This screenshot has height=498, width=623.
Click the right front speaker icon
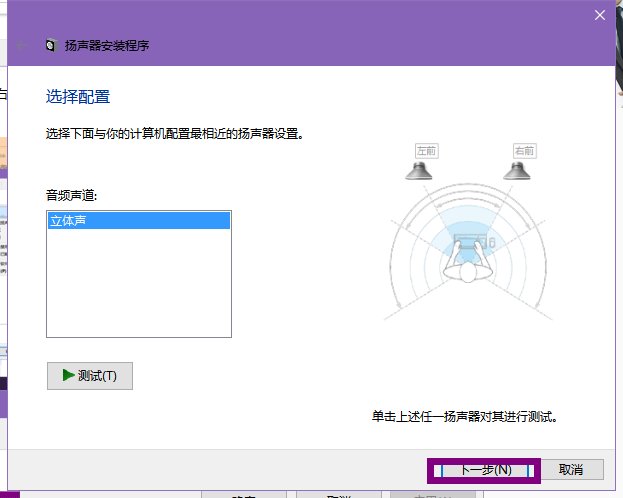click(517, 171)
